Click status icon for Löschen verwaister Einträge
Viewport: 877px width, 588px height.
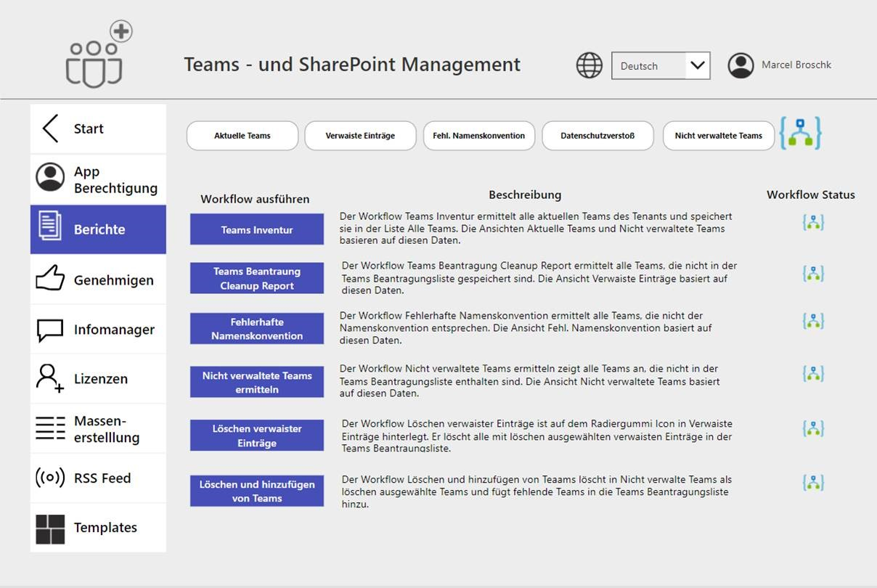(x=813, y=428)
